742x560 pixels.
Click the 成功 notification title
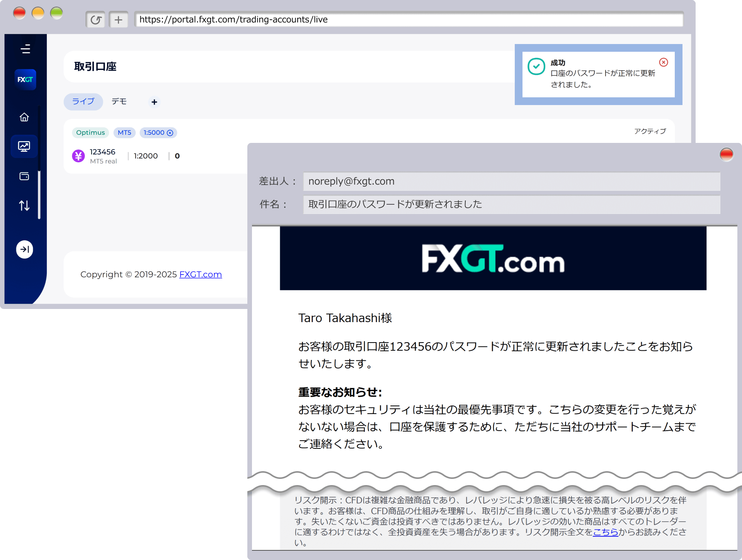click(x=558, y=63)
